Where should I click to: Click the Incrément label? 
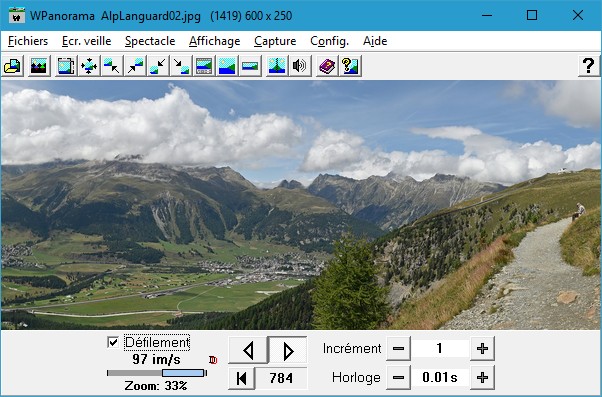pos(352,349)
